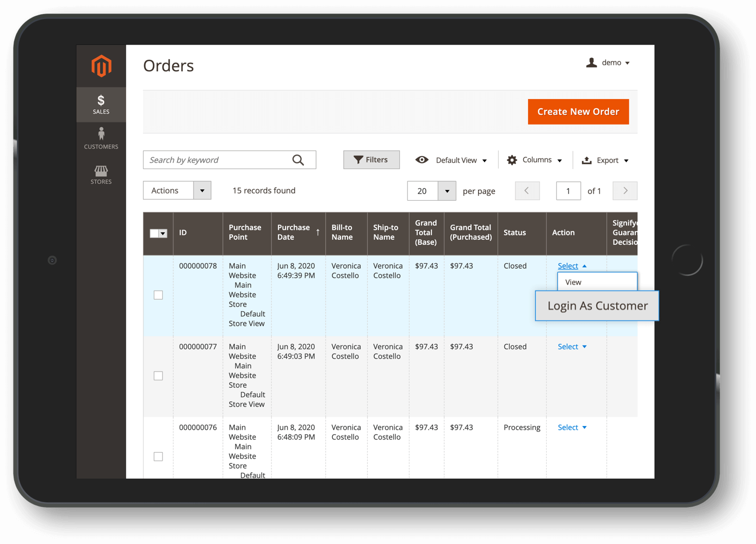
Task: Check the checkbox for order 000000078
Action: pos(158,295)
